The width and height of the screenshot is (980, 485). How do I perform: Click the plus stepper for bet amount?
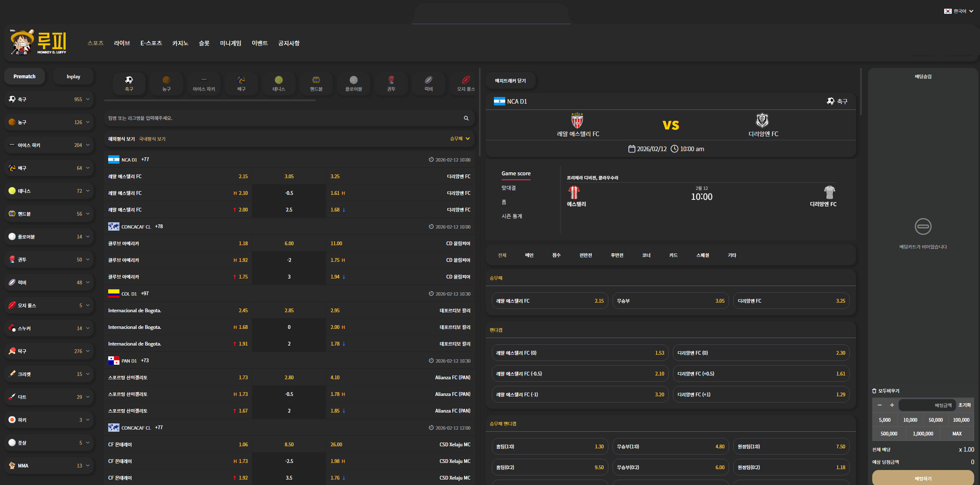tap(892, 405)
